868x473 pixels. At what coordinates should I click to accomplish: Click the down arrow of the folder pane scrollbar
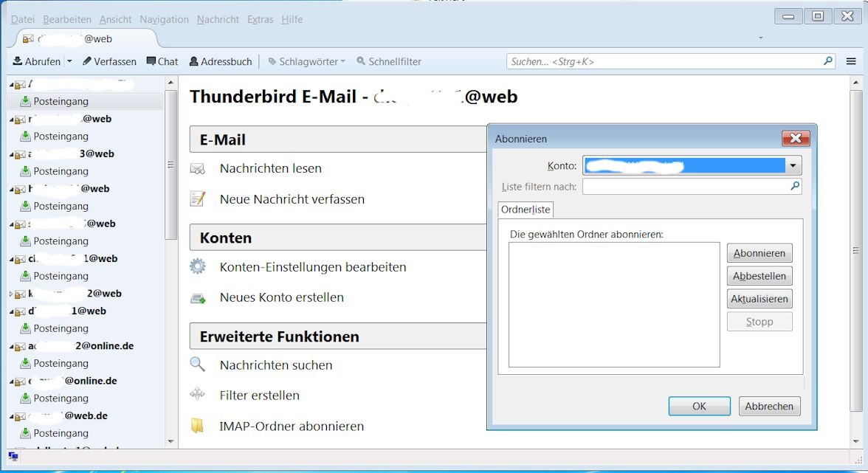click(x=170, y=441)
